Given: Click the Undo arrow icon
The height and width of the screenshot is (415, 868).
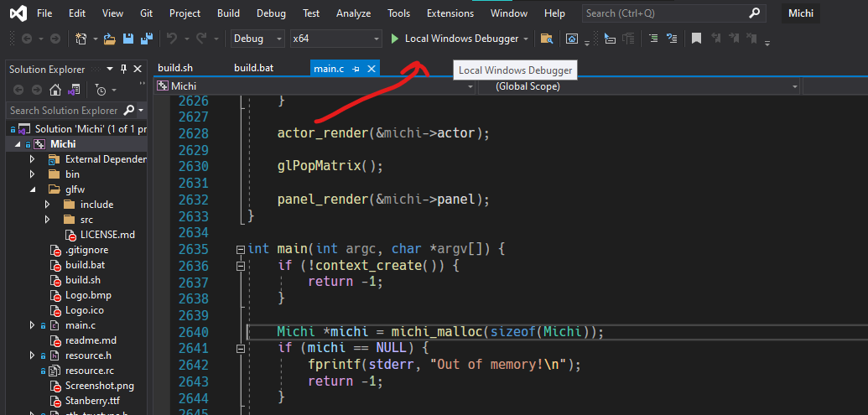Looking at the screenshot, I should (172, 39).
